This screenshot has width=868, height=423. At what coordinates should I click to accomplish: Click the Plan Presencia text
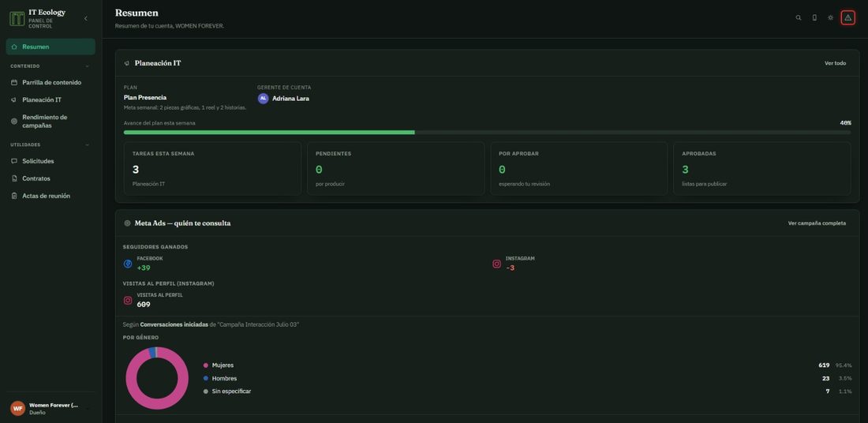click(145, 97)
